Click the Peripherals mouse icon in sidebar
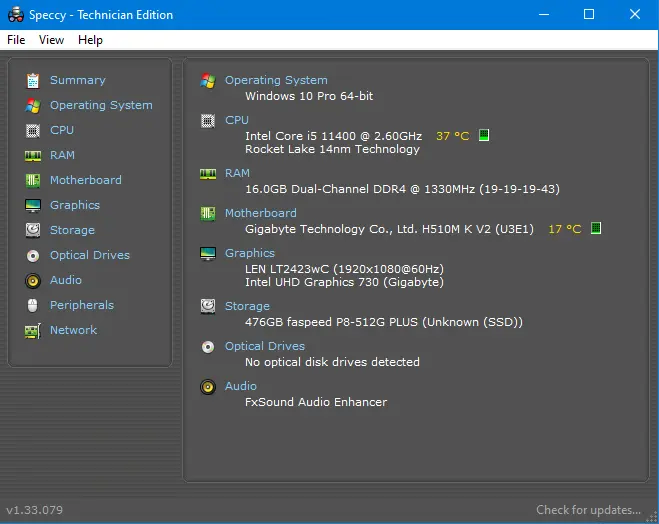The image size is (659, 524). point(33,305)
